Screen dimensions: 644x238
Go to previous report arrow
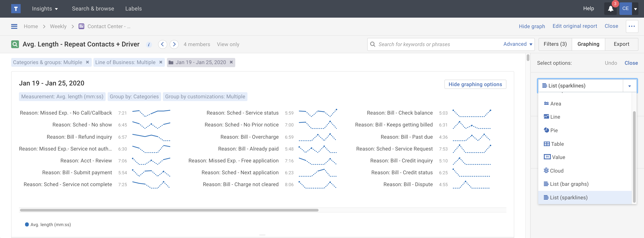(162, 44)
